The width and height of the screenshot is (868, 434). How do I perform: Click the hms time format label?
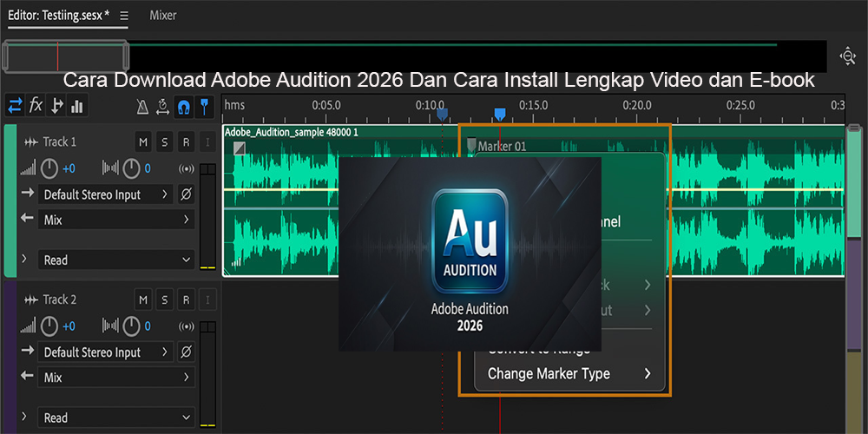(x=234, y=105)
